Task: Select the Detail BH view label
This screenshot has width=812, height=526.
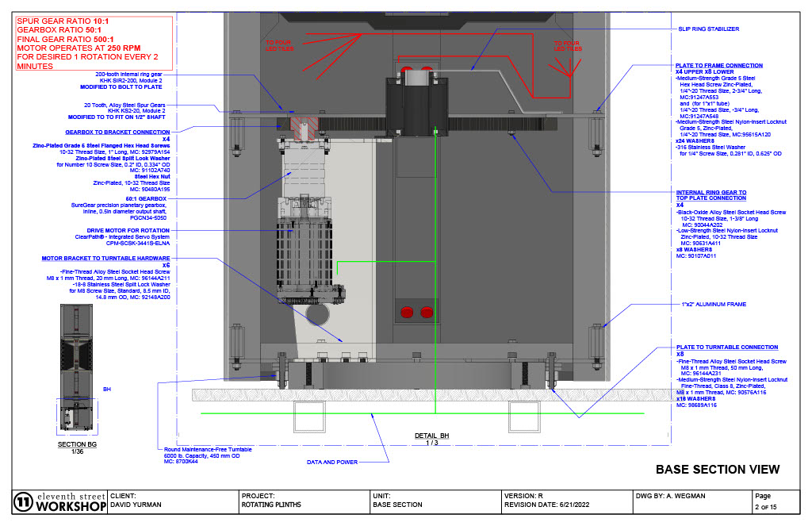Action: 432,436
